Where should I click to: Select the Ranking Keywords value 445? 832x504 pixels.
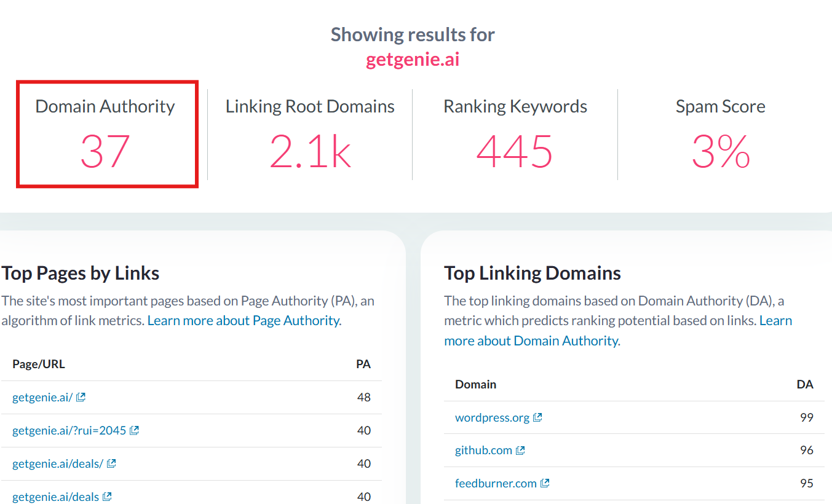515,151
